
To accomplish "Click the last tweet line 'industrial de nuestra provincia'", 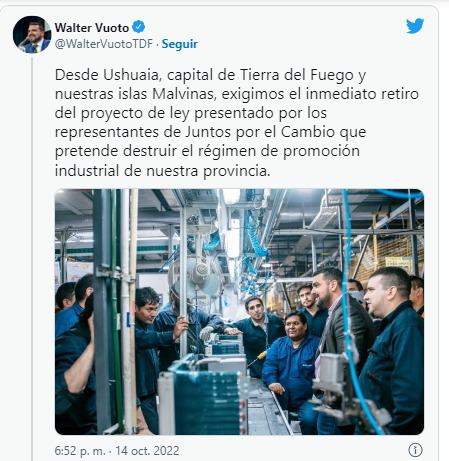I will [162, 171].
